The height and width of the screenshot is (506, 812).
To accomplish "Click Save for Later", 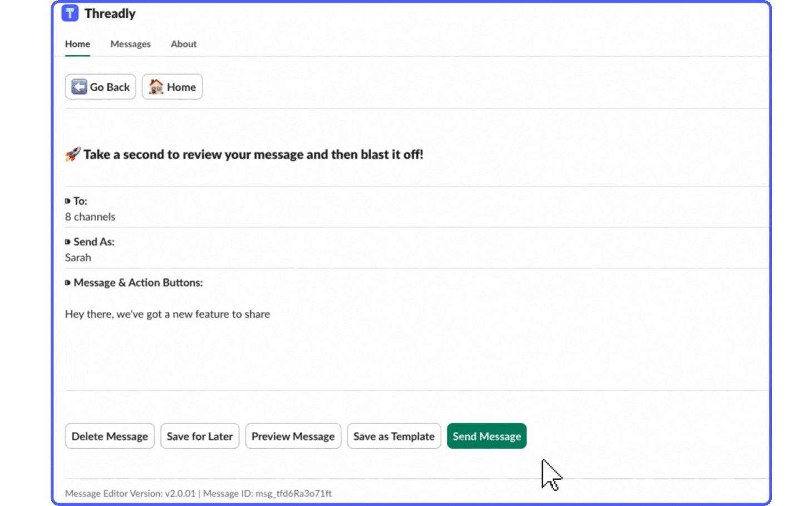I will [x=200, y=436].
